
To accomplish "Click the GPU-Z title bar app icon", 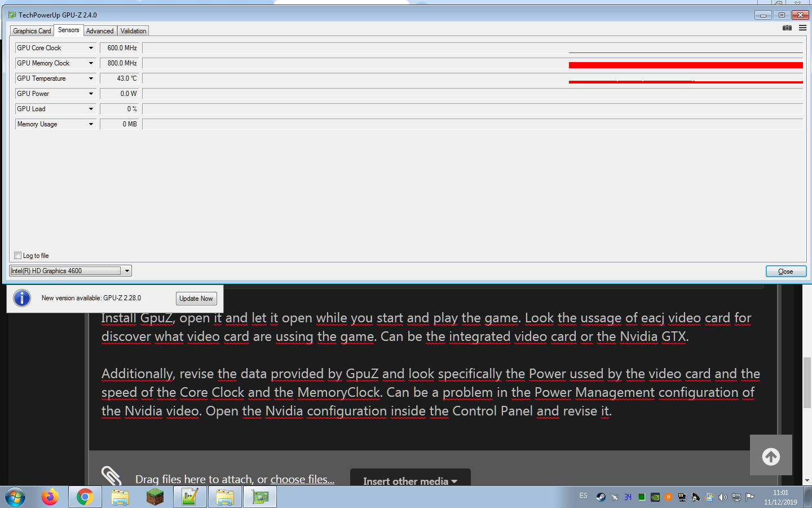I will click(12, 15).
